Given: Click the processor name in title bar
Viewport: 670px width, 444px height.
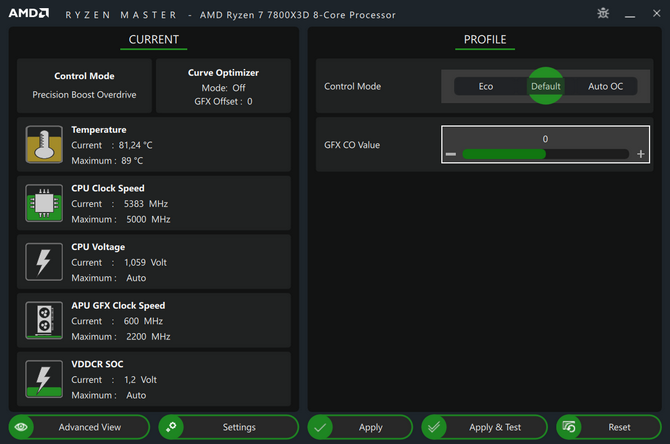Looking at the screenshot, I should pos(298,15).
